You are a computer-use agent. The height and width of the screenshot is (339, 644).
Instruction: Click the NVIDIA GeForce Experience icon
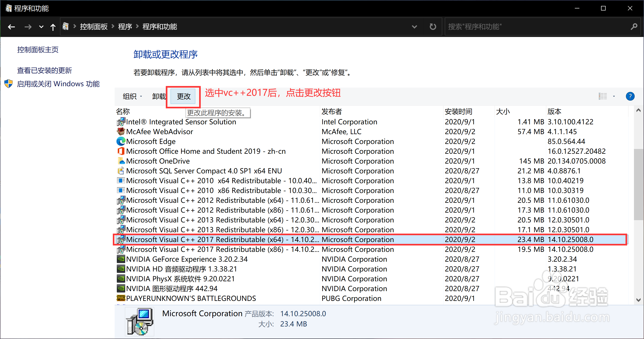click(x=121, y=259)
